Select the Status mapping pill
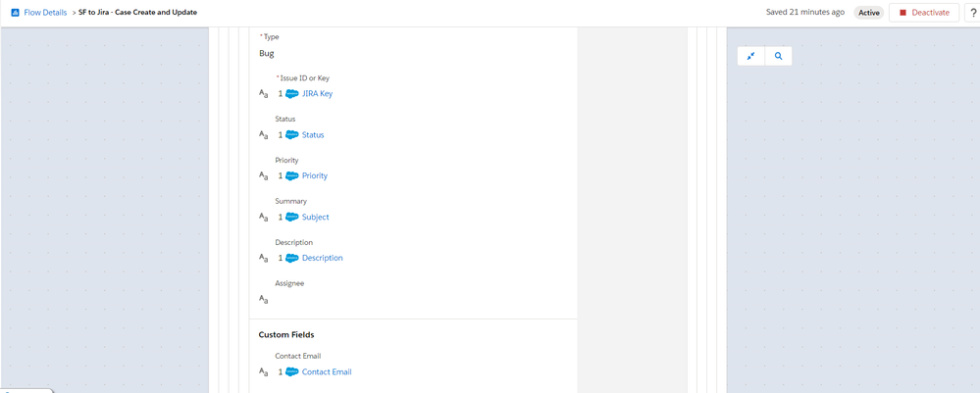Image resolution: width=980 pixels, height=393 pixels. pyautogui.click(x=301, y=134)
